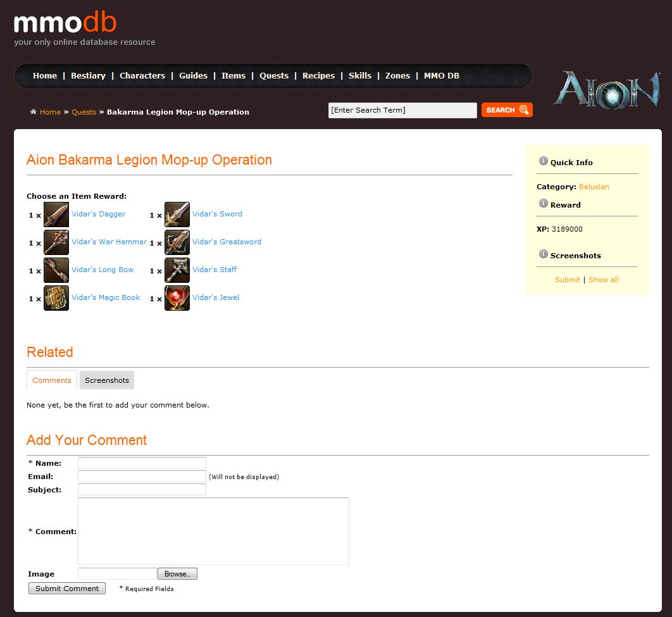Click the Show all screenshots link

coord(604,280)
